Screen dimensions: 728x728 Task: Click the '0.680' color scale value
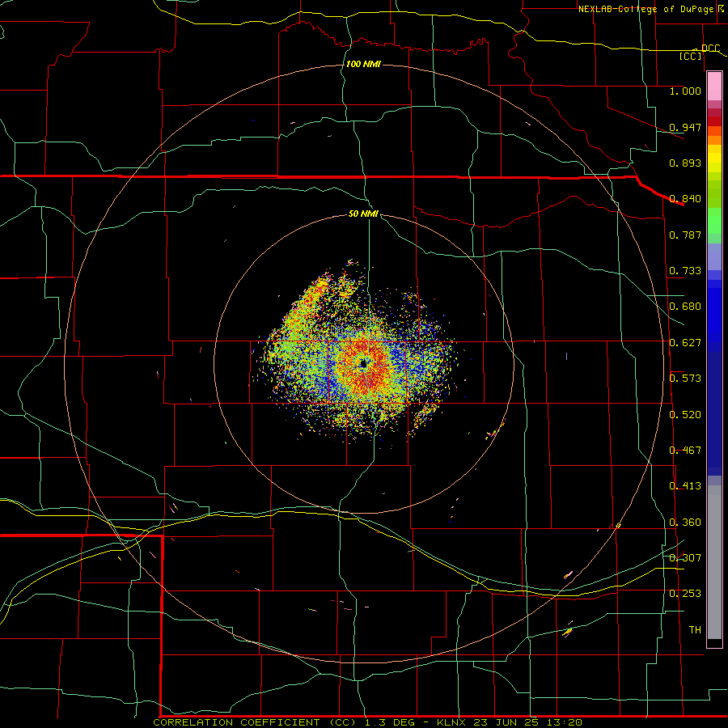(x=685, y=307)
